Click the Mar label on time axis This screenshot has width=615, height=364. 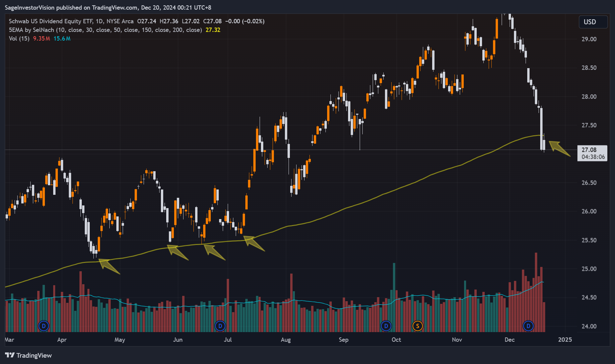coord(10,340)
